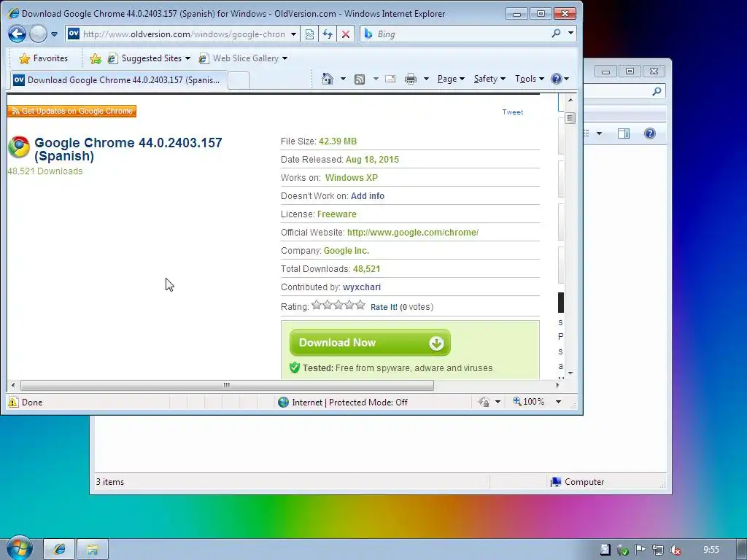Image resolution: width=747 pixels, height=560 pixels.
Task: Expand the privacy dropdown arrow in status bar
Action: [x=498, y=402]
